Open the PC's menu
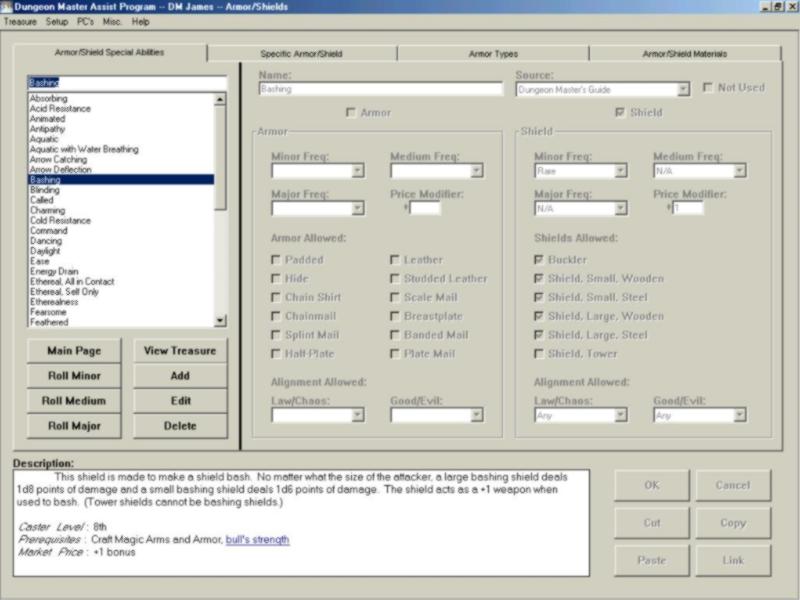 85,21
